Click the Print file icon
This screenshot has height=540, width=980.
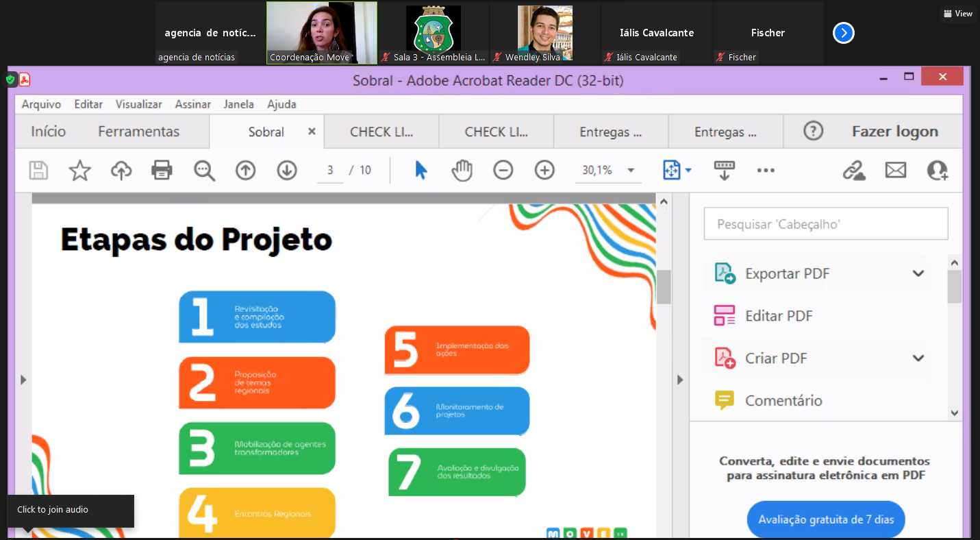(x=162, y=170)
